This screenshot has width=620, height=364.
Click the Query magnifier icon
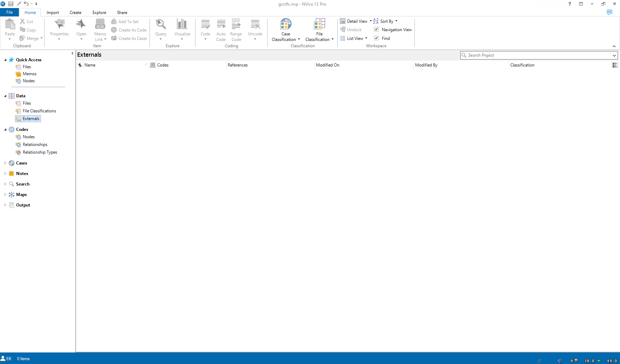pyautogui.click(x=161, y=24)
